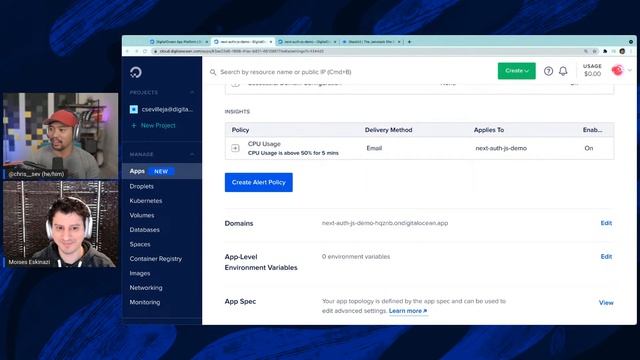The width and height of the screenshot is (640, 360).
Task: Click the DigitalOcean logo in sidebar
Action: [x=136, y=72]
